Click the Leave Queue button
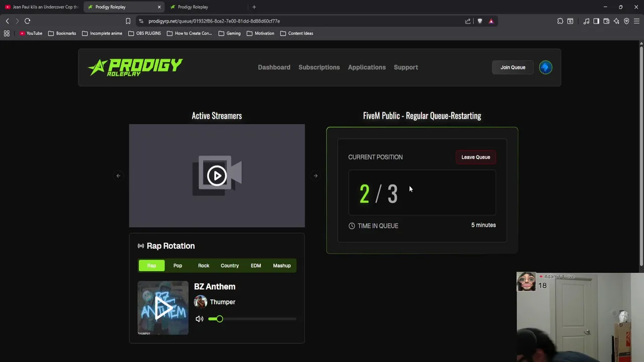The image size is (644, 362). pyautogui.click(x=475, y=157)
